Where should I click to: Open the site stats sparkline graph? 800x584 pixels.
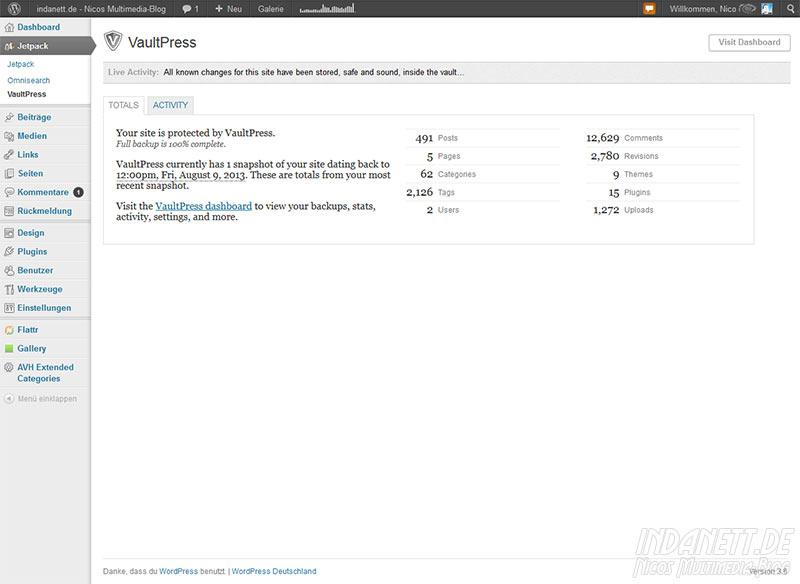[327, 9]
